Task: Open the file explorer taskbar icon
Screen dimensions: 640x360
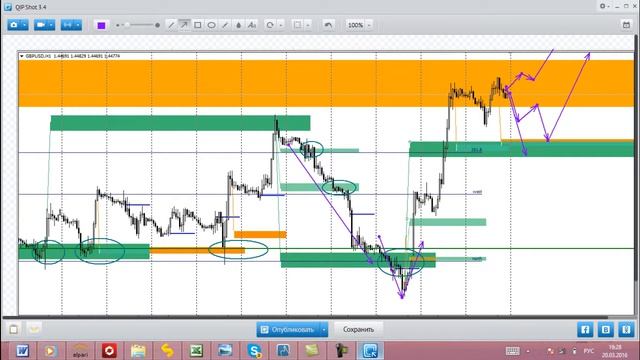Action: click(x=138, y=351)
